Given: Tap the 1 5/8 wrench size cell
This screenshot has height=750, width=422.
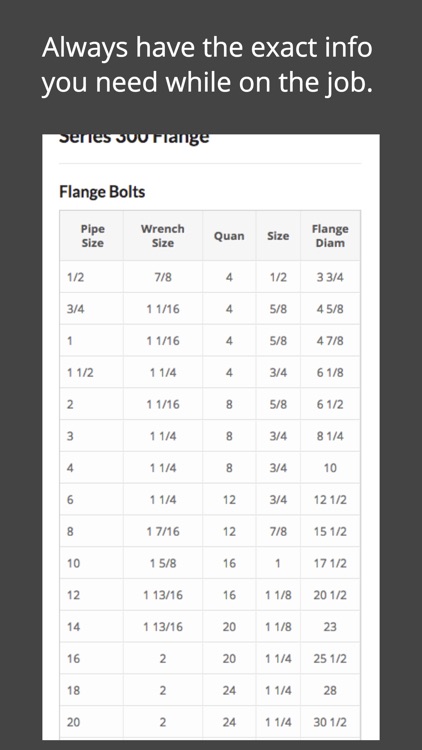Looking at the screenshot, I should point(163,563).
